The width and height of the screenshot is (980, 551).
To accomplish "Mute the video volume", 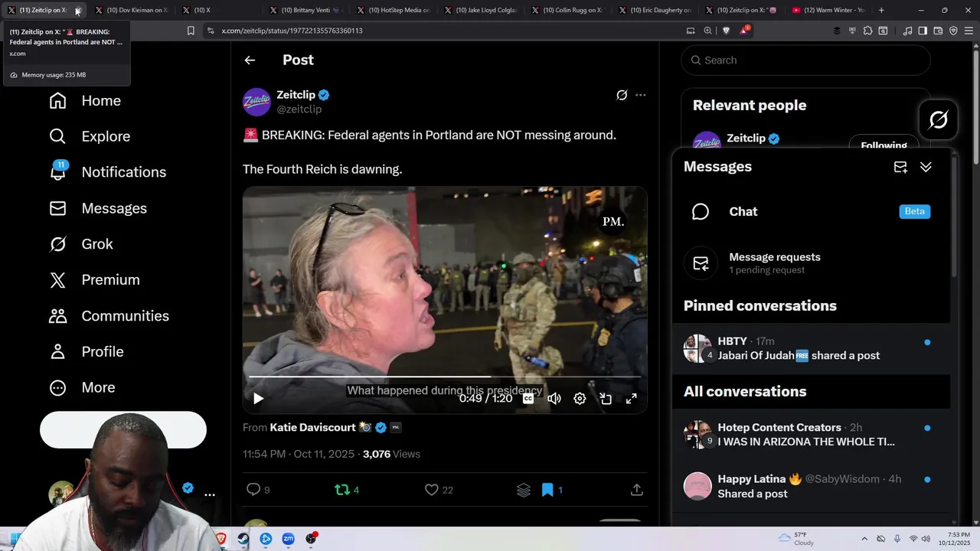I will (554, 398).
